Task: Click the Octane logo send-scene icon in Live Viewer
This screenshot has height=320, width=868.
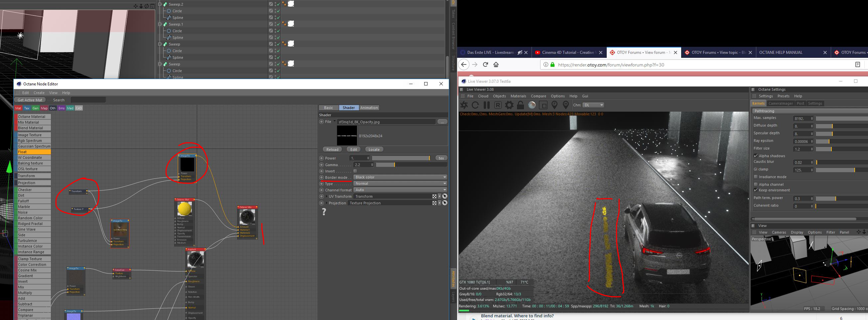Action: pyautogui.click(x=464, y=105)
